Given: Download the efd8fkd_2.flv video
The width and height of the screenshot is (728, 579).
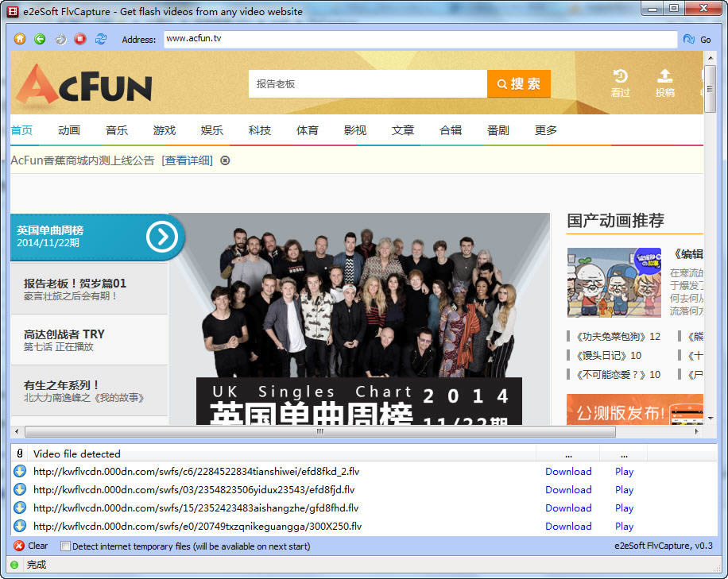Looking at the screenshot, I should [568, 471].
